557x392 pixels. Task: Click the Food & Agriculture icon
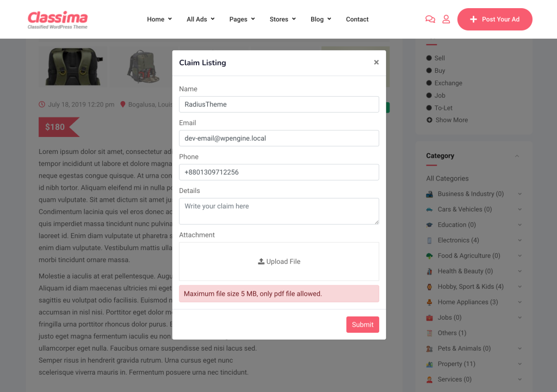coord(430,256)
